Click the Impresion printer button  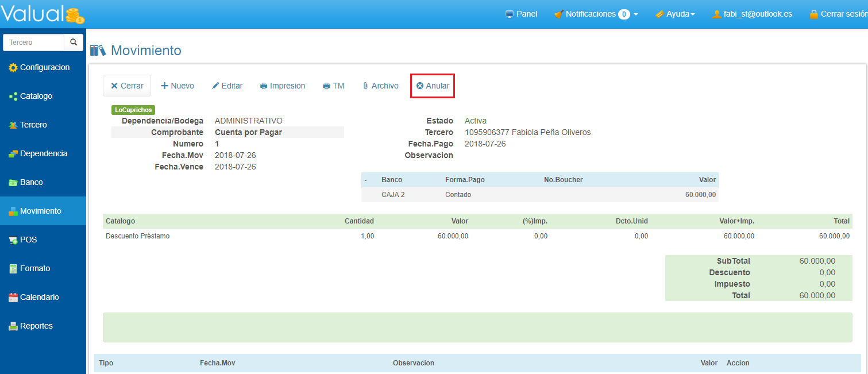pyautogui.click(x=282, y=86)
